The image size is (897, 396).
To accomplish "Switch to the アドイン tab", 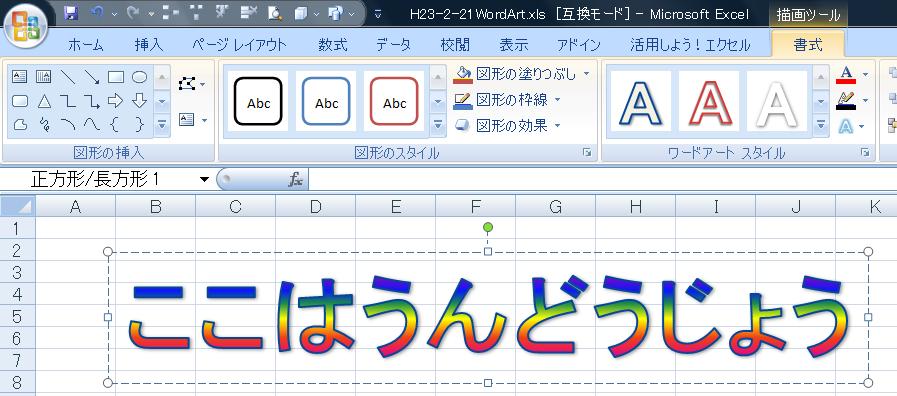I will pyautogui.click(x=579, y=45).
